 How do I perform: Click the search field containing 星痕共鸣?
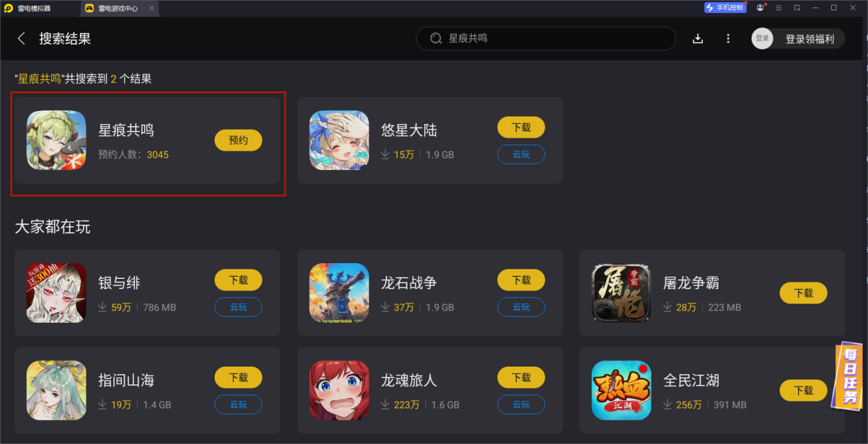[x=546, y=38]
